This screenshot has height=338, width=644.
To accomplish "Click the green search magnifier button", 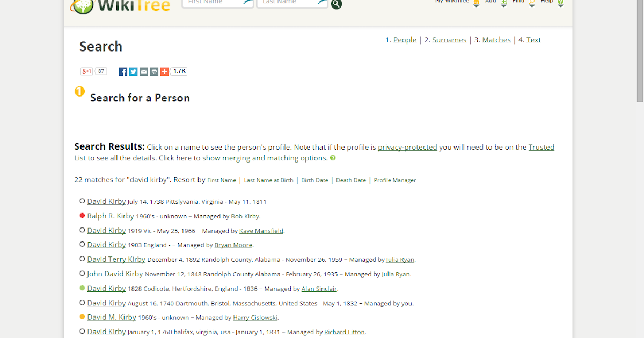I will tap(336, 4).
